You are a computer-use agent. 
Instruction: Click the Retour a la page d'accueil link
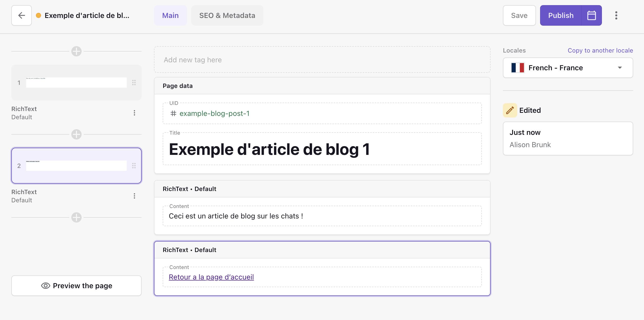point(211,277)
